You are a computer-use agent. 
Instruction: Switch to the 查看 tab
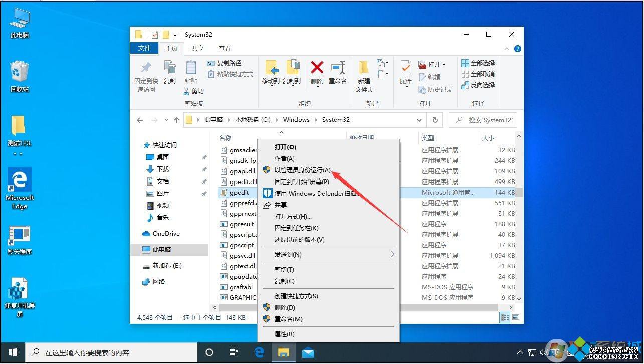coord(225,48)
